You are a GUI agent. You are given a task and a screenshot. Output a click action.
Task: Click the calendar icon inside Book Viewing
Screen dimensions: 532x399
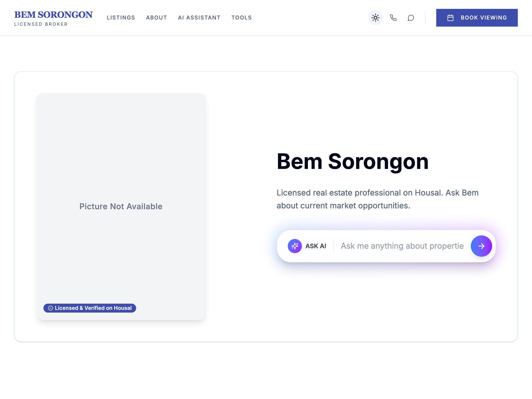pyautogui.click(x=451, y=17)
